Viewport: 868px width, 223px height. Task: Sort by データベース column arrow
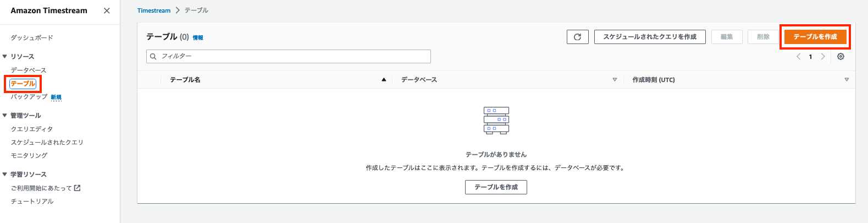[x=615, y=80]
